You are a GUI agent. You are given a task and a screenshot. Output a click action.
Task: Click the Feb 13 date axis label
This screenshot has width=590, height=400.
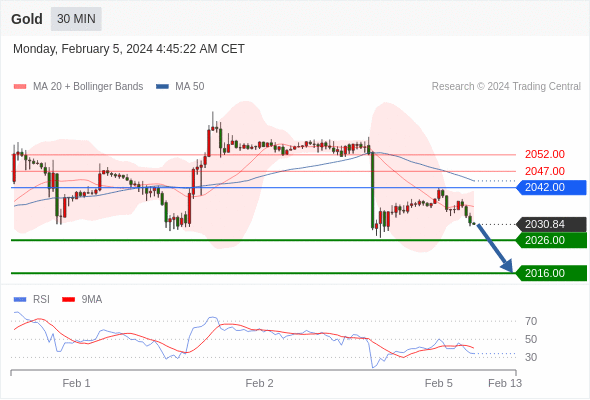coord(505,383)
